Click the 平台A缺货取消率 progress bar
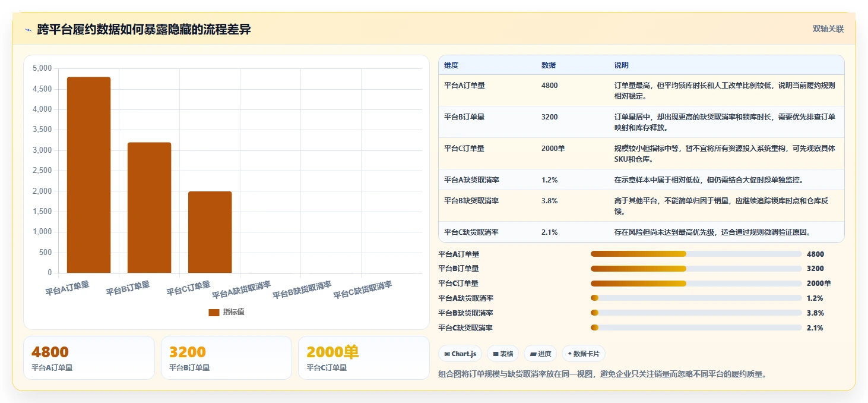The width and height of the screenshot is (868, 403). pos(696,298)
